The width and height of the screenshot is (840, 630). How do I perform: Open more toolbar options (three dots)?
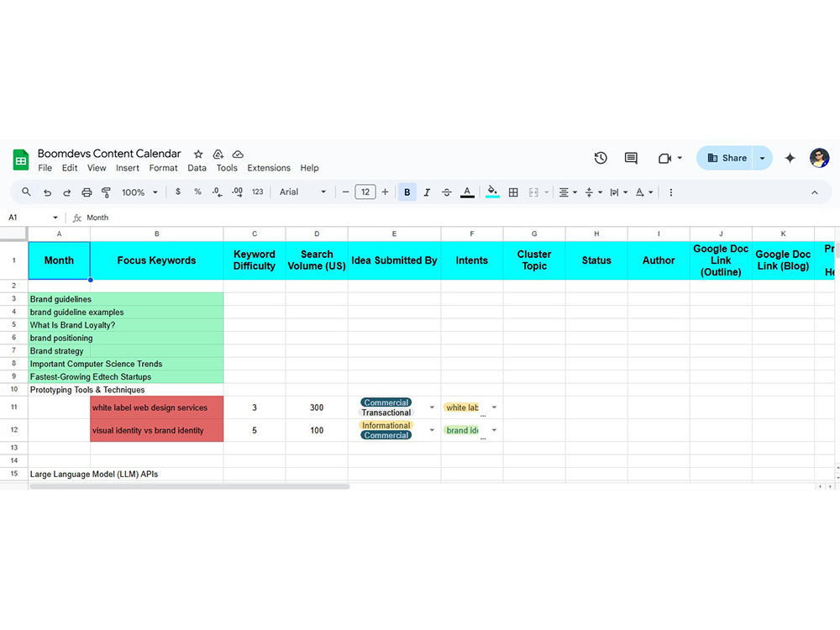click(670, 192)
